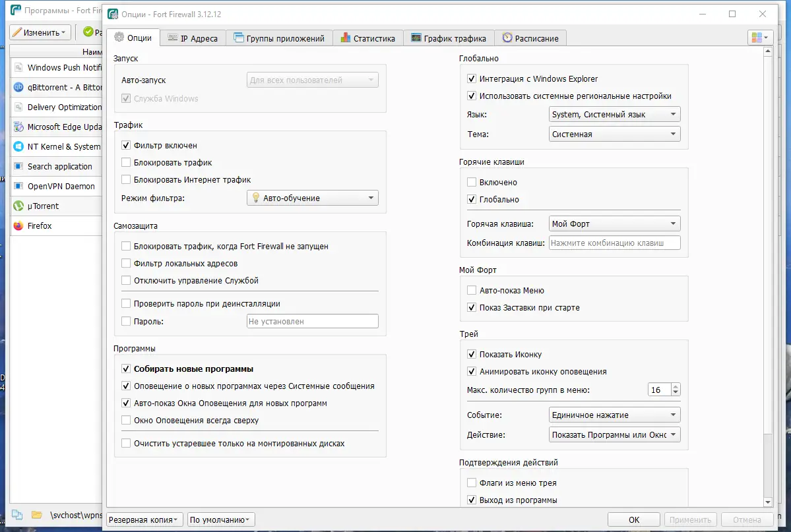
Task: Expand the "Язык" language dropdown
Action: click(x=614, y=115)
